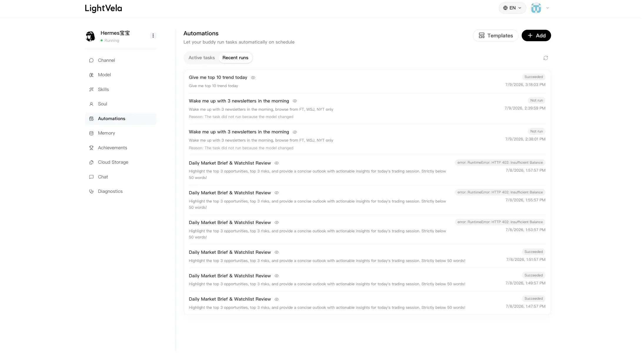Viewport: 644px width, 358px height.
Task: Open Hermes buddy three-dot options menu
Action: (x=153, y=36)
